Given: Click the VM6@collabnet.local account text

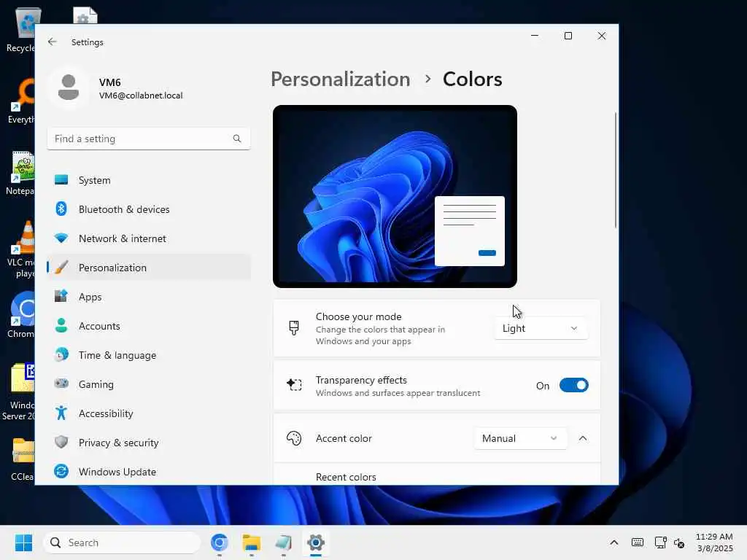Looking at the screenshot, I should pyautogui.click(x=141, y=96).
